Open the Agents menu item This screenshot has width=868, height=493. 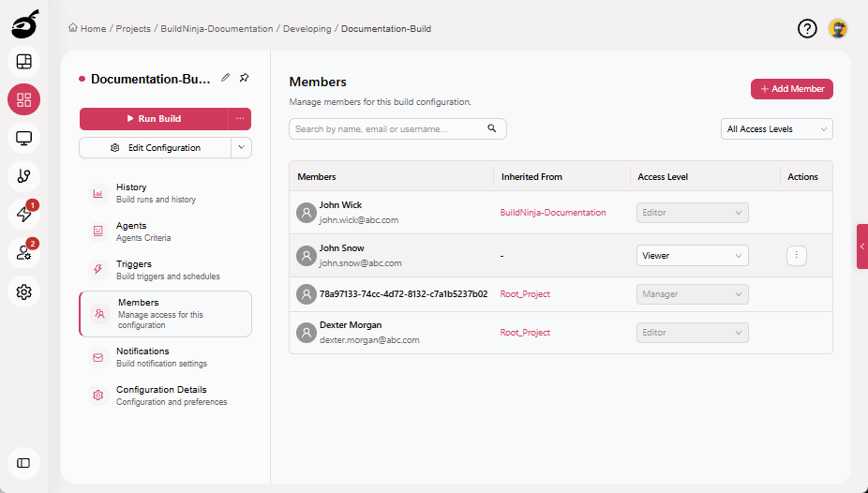tap(165, 232)
